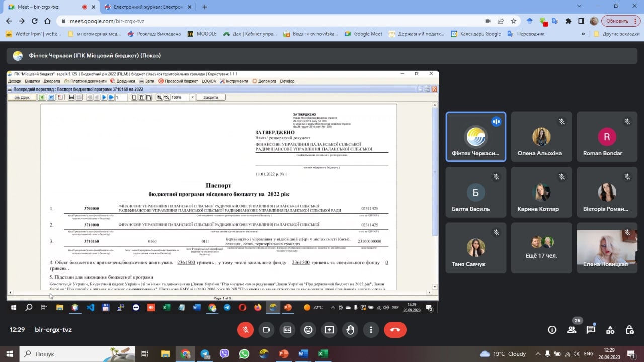The image size is (644, 362).
Task: Open Telegram from host taskbar
Action: (205, 354)
